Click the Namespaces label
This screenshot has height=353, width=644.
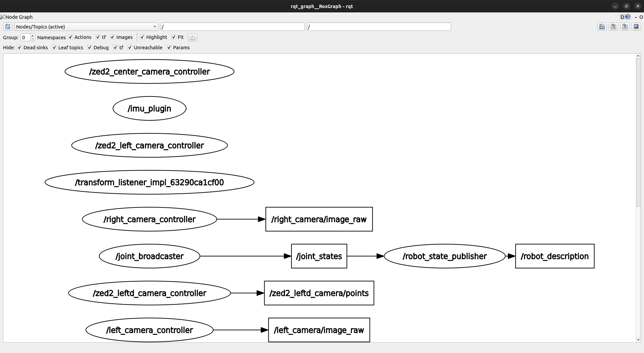coord(51,37)
